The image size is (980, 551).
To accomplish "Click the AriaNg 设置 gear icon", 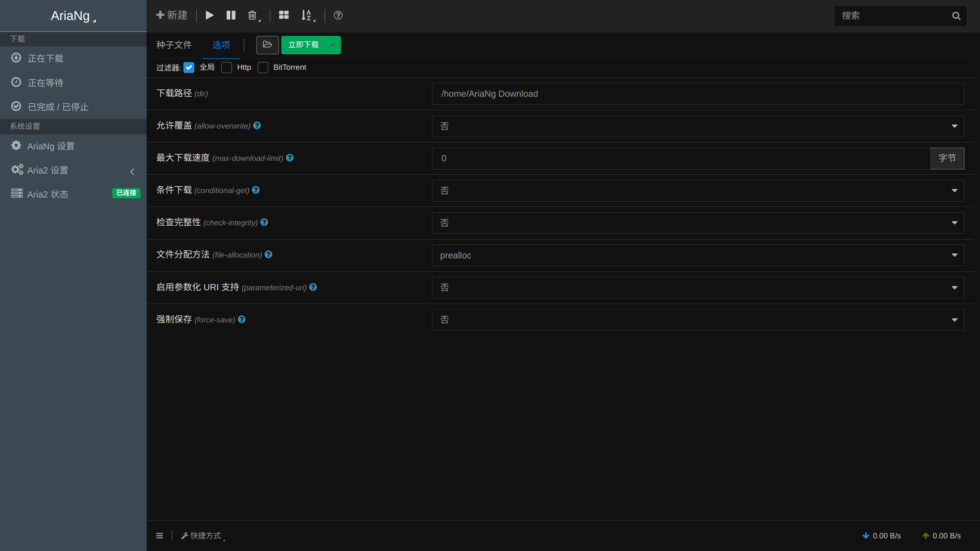I will click(x=16, y=145).
